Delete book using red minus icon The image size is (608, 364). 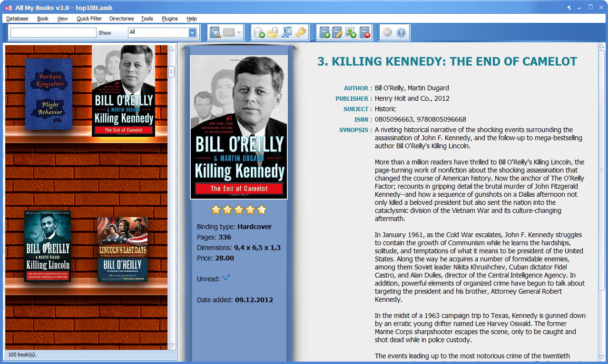point(365,32)
